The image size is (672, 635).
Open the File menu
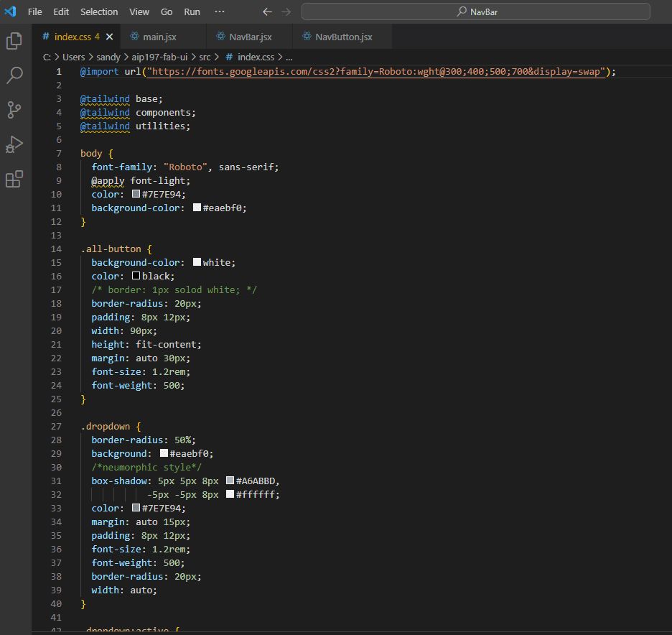click(35, 11)
